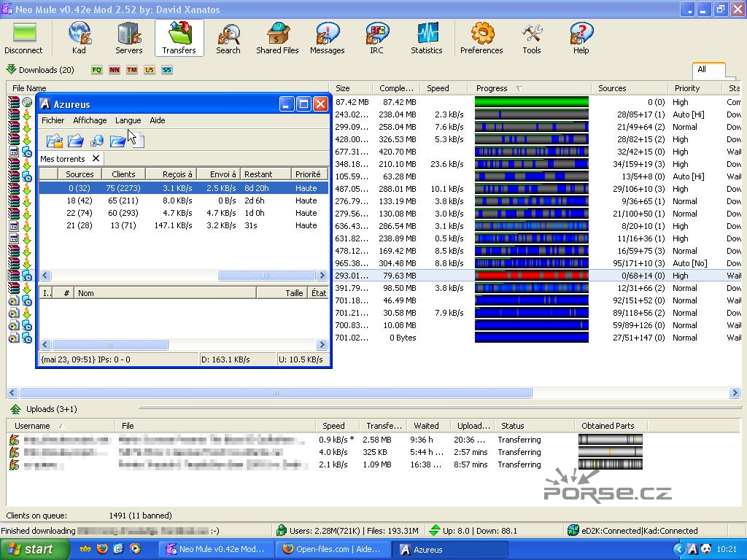Toggle the L/S filter button

150,70
